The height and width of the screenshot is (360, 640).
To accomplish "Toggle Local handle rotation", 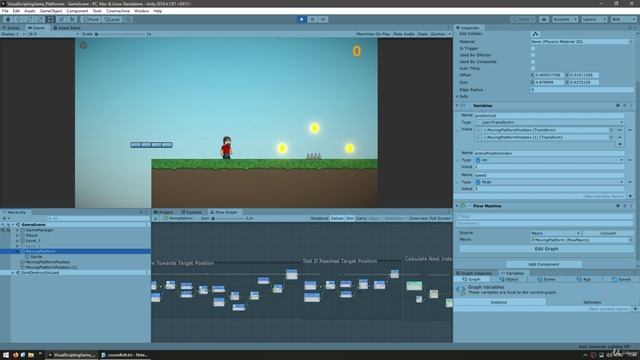I will click(112, 19).
